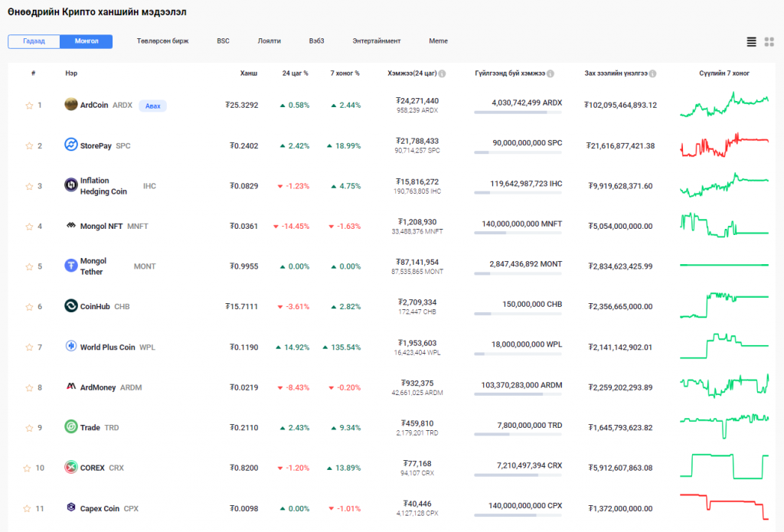Screen dimensions: 784x532
Task: Star the World Plus Coin row
Action: coord(29,348)
